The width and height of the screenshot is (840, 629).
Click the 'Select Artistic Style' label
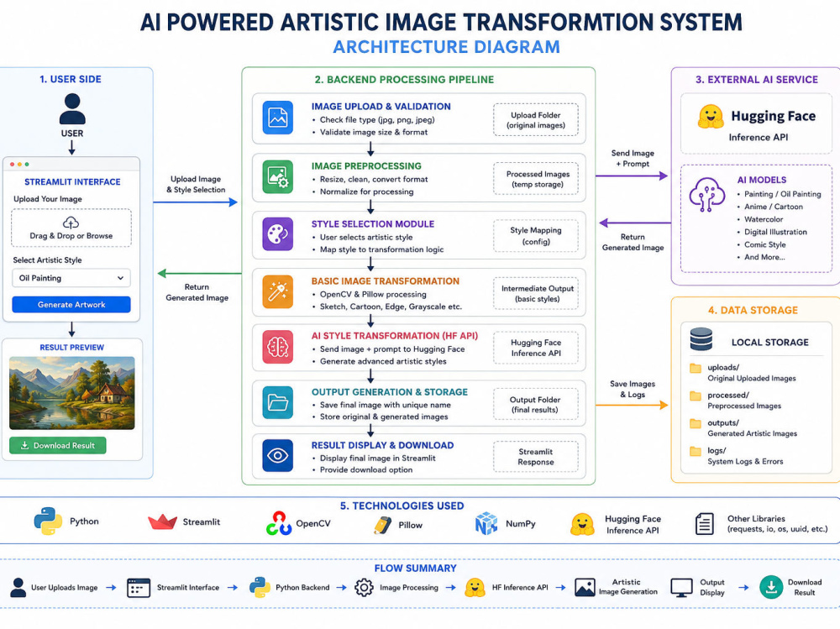(47, 259)
